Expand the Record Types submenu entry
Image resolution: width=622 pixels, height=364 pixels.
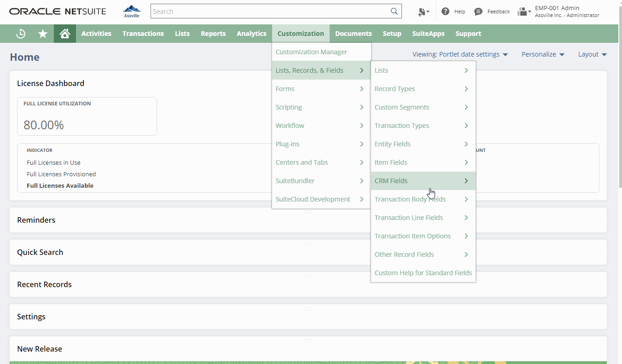click(423, 89)
